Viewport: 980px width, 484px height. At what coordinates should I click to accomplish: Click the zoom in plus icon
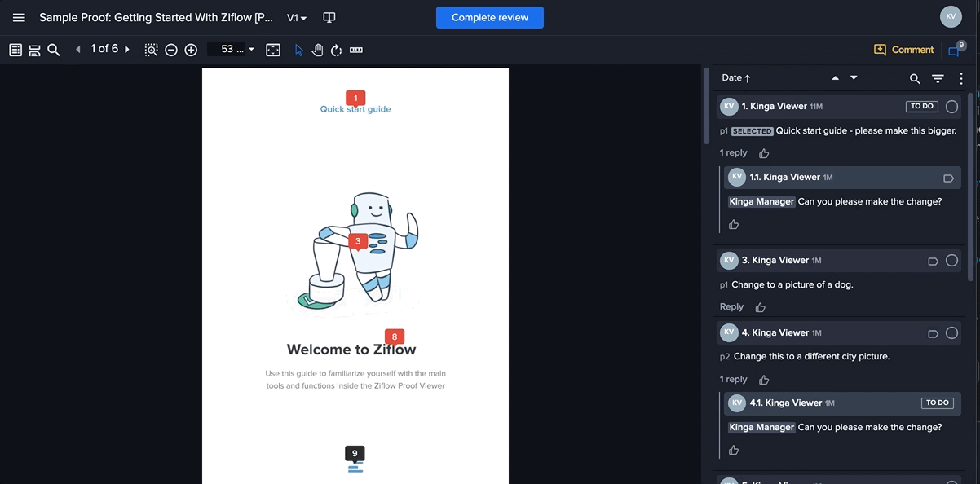pyautogui.click(x=191, y=50)
